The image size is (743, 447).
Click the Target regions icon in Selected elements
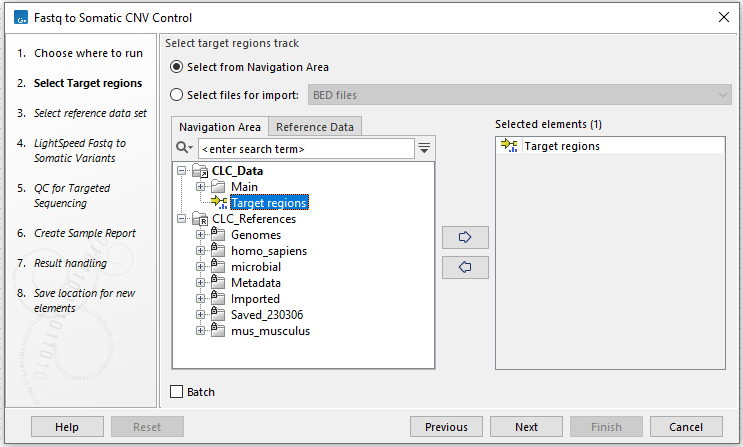pos(509,146)
